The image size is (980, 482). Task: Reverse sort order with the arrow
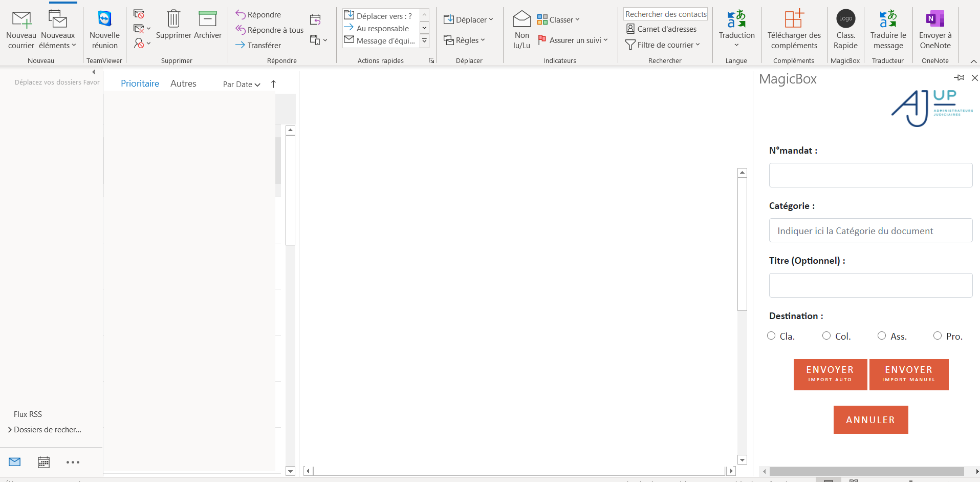pos(273,84)
